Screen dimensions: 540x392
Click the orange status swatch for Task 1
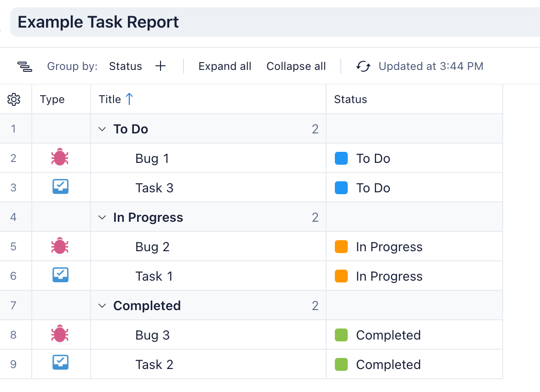341,277
